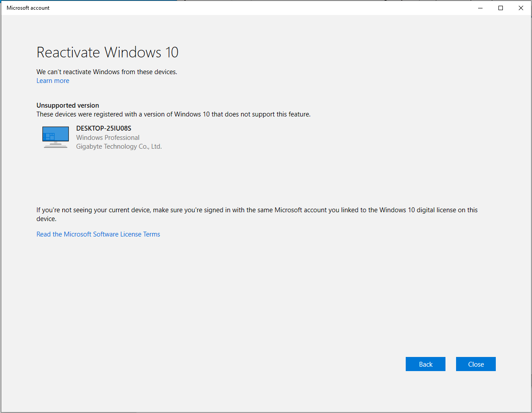Minimize the Microsoft account window
Screen dimensions: 532x413
[x=480, y=8]
